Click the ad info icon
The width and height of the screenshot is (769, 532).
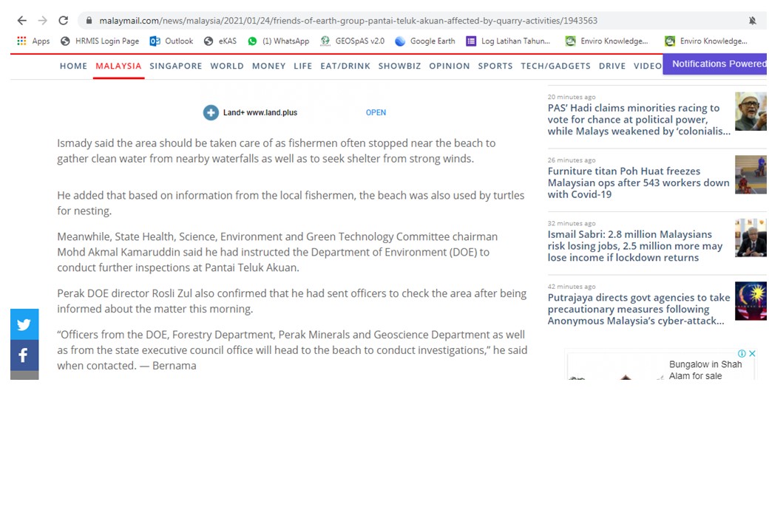[x=742, y=353]
